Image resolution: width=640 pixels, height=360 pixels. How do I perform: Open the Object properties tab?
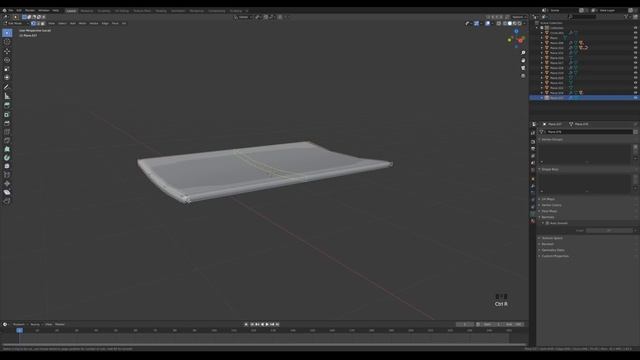(533, 178)
